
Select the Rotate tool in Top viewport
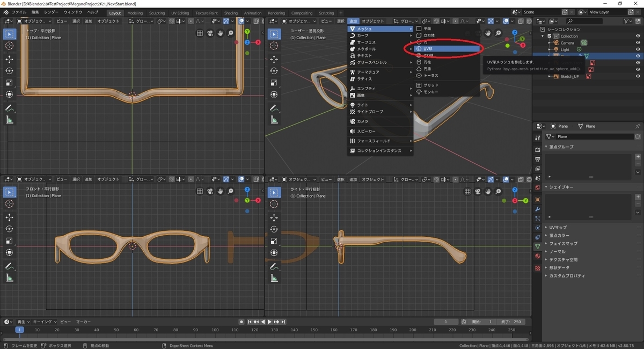click(9, 71)
